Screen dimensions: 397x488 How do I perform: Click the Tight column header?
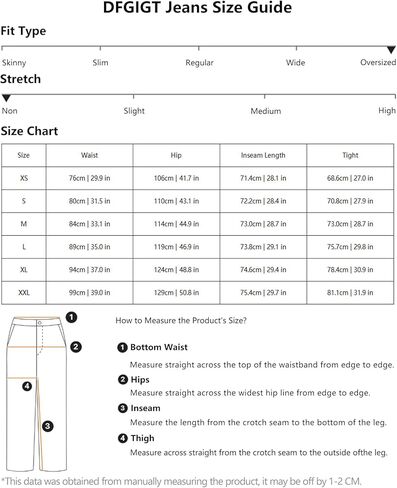coord(350,155)
